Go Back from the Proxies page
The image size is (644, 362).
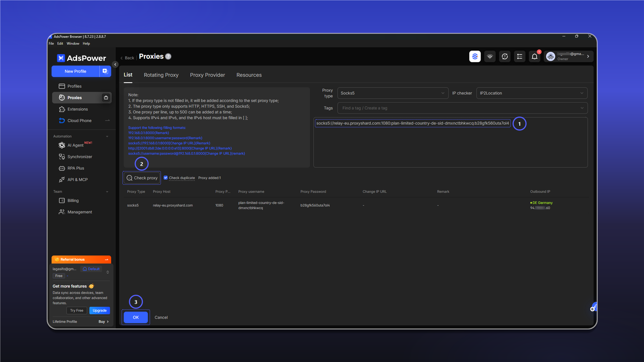coord(127,58)
